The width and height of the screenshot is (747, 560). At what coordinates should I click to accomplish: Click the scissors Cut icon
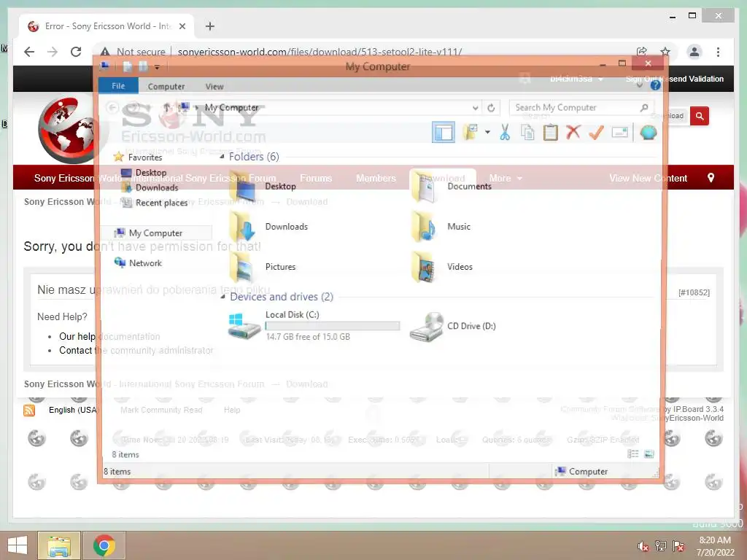(x=505, y=133)
